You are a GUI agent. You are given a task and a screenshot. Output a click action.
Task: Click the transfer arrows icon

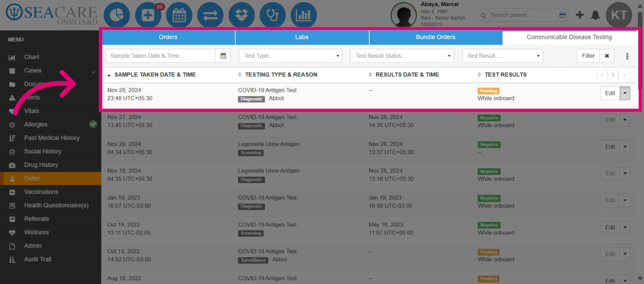[210, 15]
